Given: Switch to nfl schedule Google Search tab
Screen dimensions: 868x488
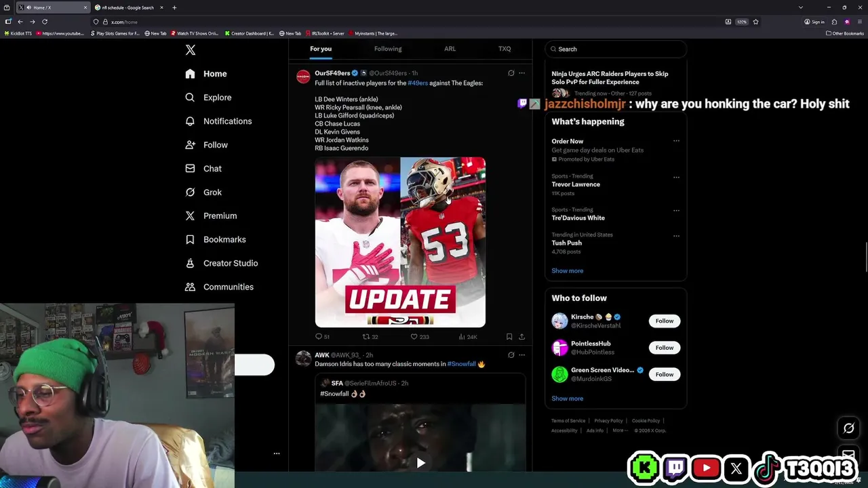Looking at the screenshot, I should [128, 7].
